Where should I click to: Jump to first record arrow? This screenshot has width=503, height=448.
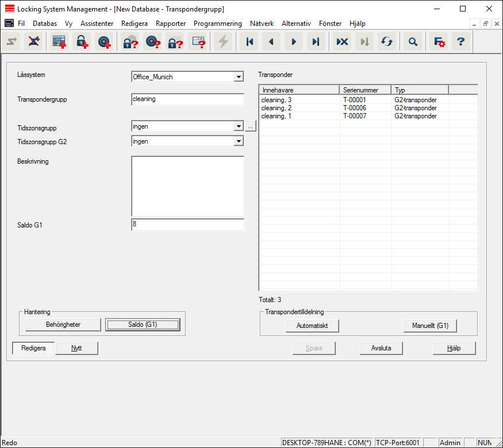click(249, 42)
